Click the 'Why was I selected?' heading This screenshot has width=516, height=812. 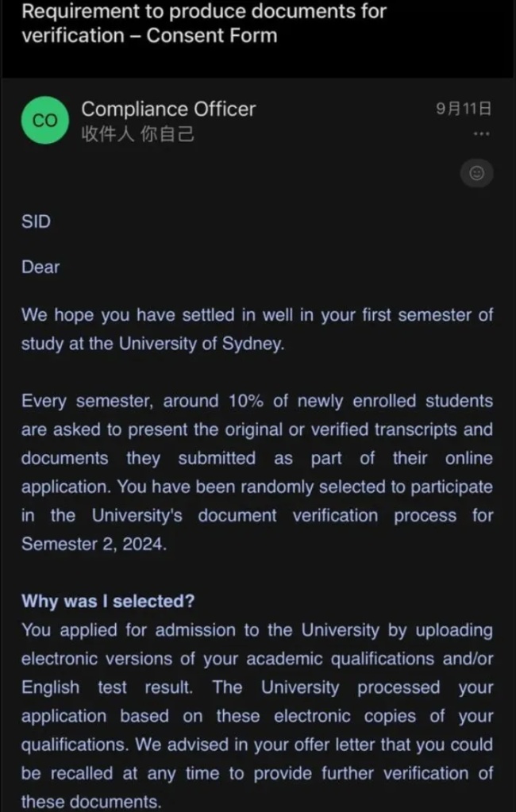pyautogui.click(x=108, y=601)
